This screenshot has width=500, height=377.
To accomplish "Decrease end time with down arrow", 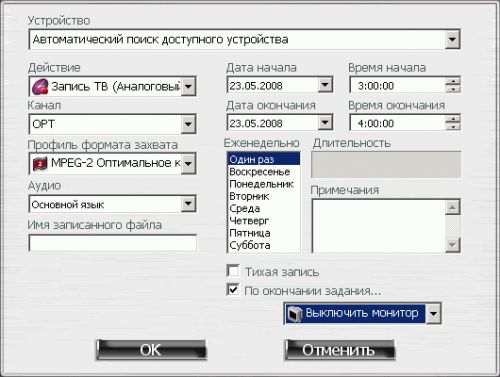I will 453,127.
